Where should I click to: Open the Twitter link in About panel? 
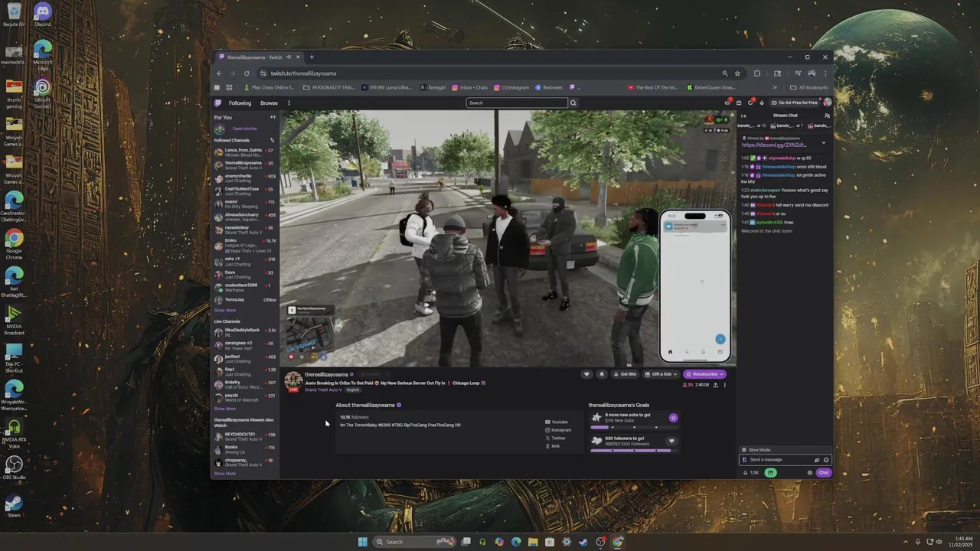pyautogui.click(x=555, y=438)
